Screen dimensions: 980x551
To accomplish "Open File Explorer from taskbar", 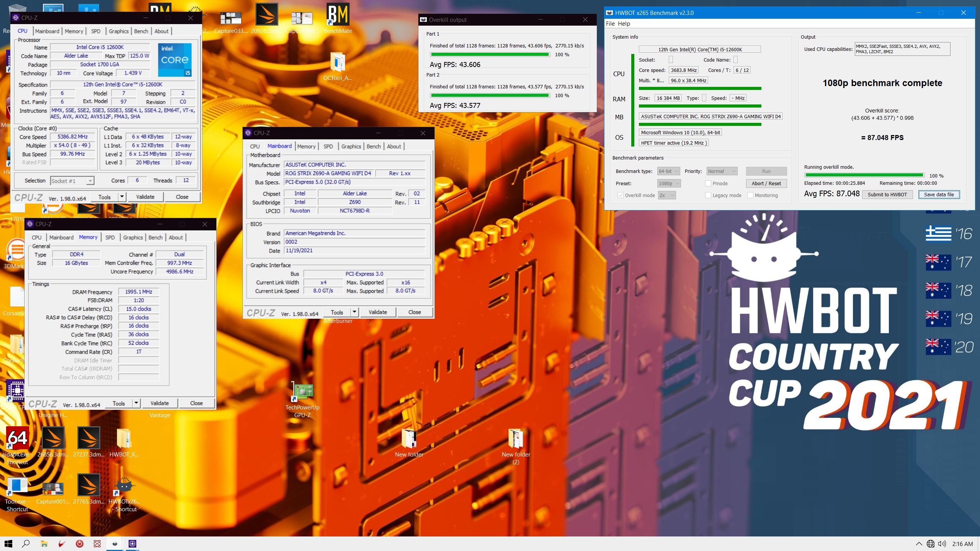I will click(x=44, y=543).
